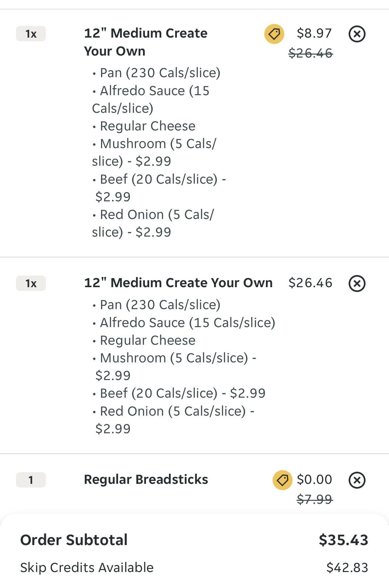
Task: Tap the $42.83 Skip credits amount
Action: pos(347,567)
